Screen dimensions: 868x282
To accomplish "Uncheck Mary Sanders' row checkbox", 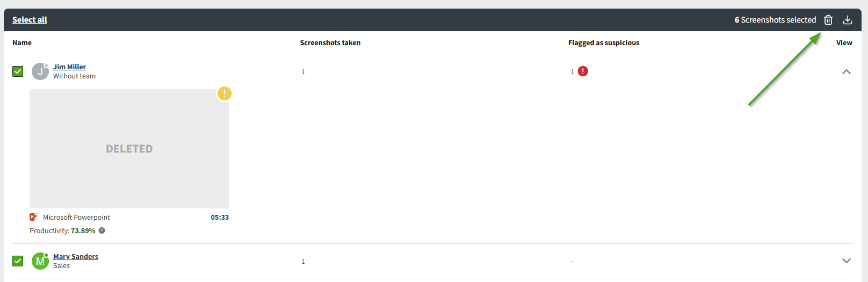I will pyautogui.click(x=18, y=261).
